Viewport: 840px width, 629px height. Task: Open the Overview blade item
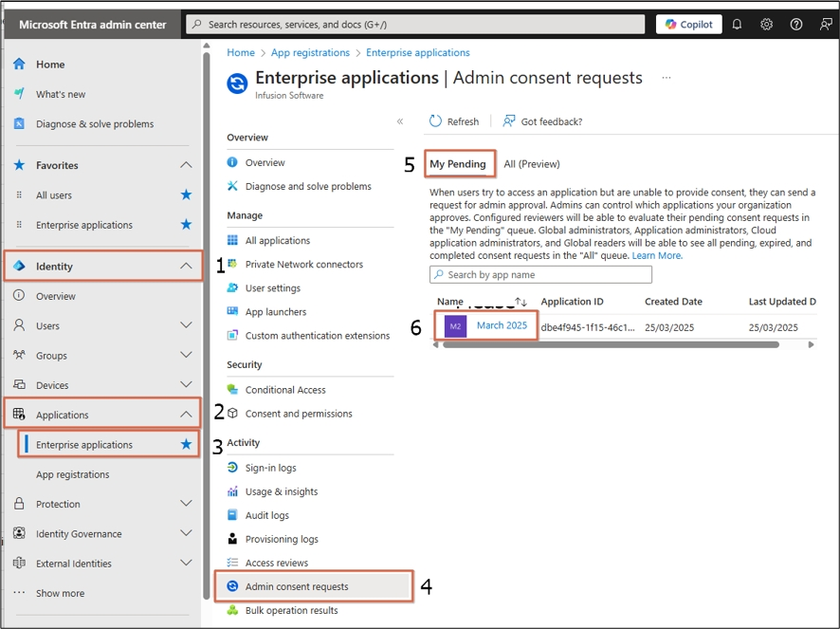265,162
